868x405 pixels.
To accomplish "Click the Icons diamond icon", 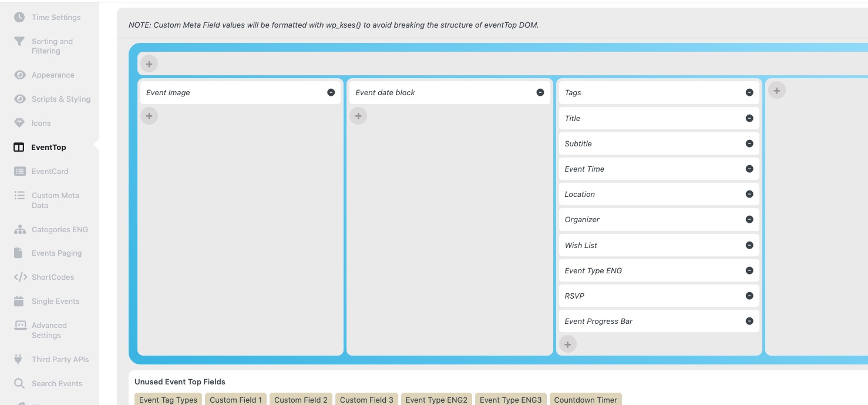I will (19, 123).
